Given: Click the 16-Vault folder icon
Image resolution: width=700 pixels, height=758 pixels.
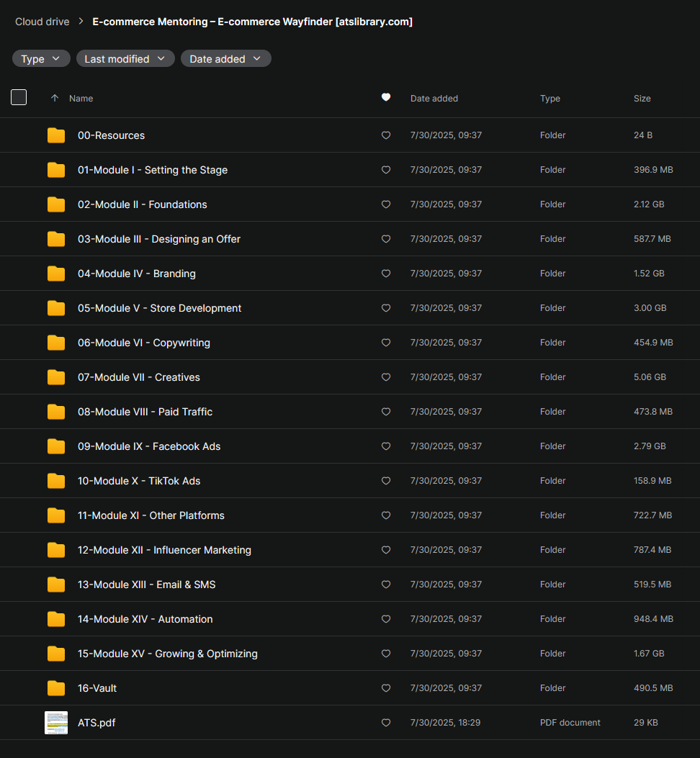Looking at the screenshot, I should [x=56, y=688].
